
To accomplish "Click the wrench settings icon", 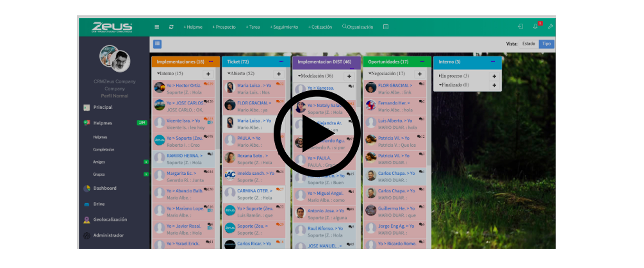I will click(550, 26).
